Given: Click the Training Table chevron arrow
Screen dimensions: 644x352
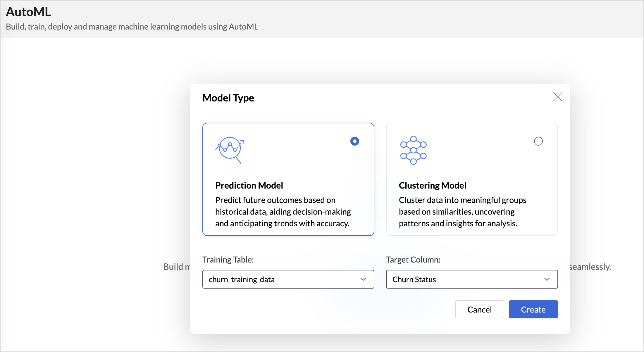Looking at the screenshot, I should (363, 279).
